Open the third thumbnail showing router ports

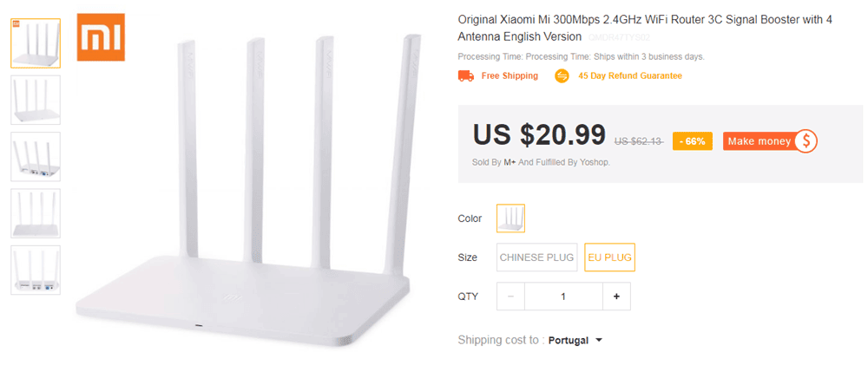36,156
